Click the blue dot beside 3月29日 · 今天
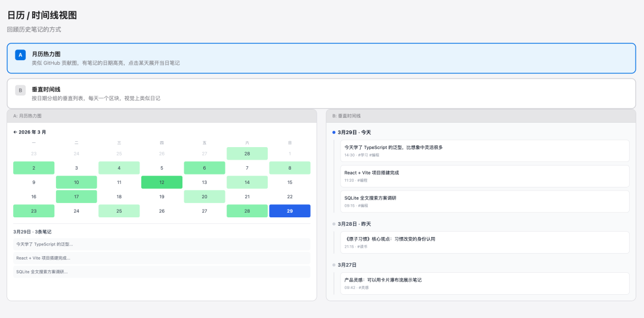This screenshot has height=318, width=644. pyautogui.click(x=334, y=133)
